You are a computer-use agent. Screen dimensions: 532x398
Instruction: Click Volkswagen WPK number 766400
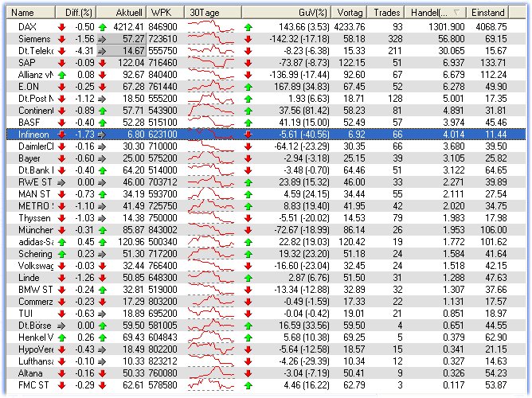point(162,266)
